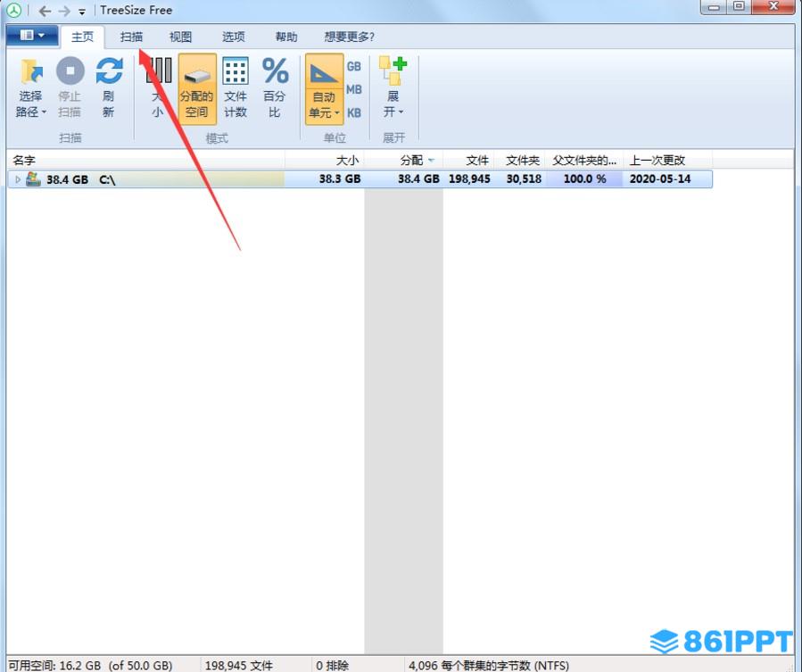Click the 30,518 folders cell
This screenshot has height=672, width=802.
[524, 179]
